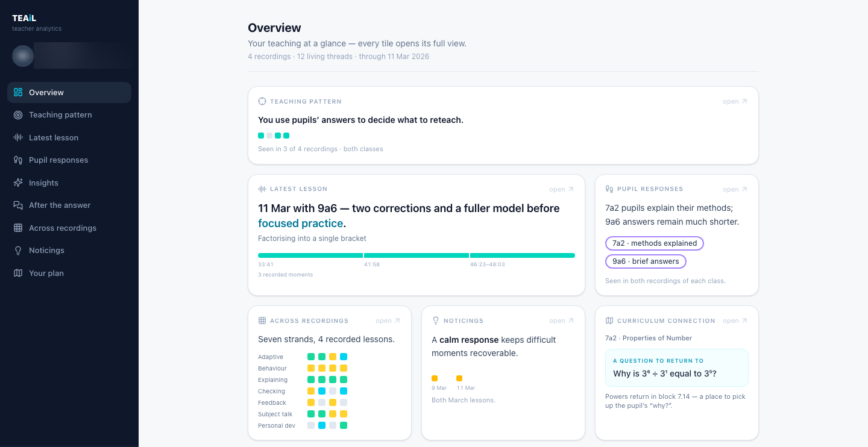
Task: Click the user avatar in the sidebar
Action: [23, 56]
